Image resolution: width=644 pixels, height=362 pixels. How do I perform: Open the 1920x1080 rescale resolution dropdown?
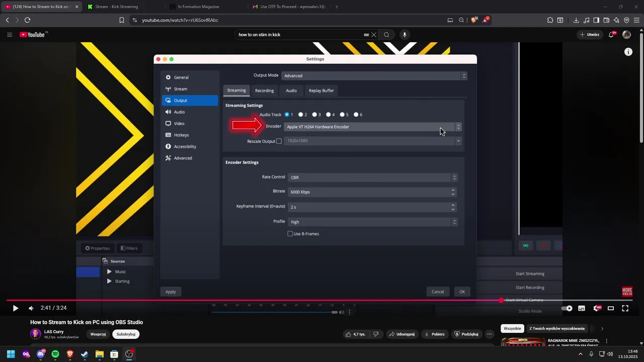tap(373, 141)
